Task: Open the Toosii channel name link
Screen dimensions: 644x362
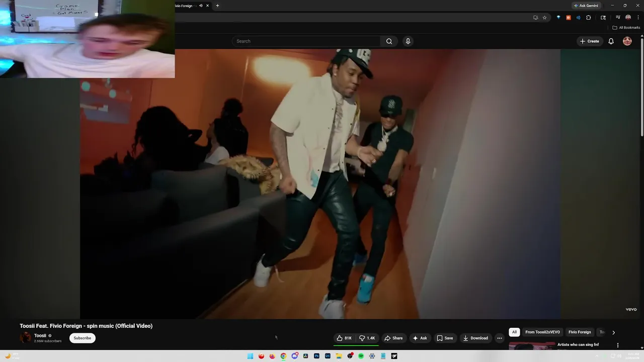Action: tap(40, 335)
